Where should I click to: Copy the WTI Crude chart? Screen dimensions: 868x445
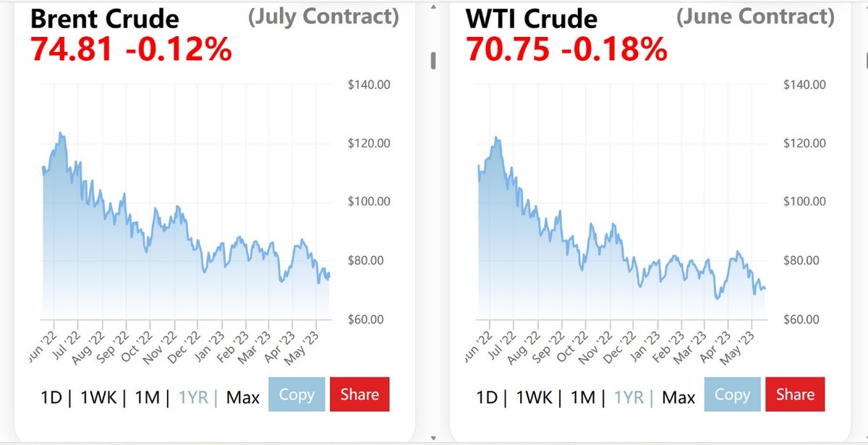tap(732, 395)
